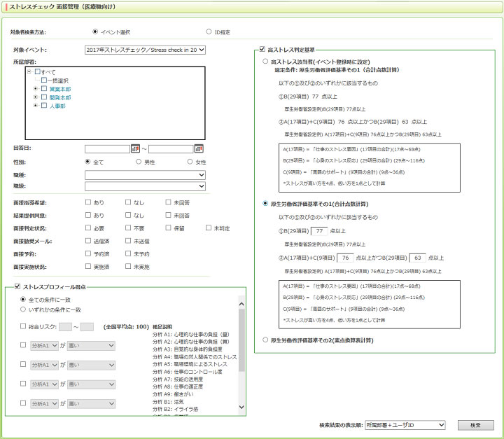Open the 対象イベント dropdown
This screenshot has height=439, width=504.
click(145, 50)
